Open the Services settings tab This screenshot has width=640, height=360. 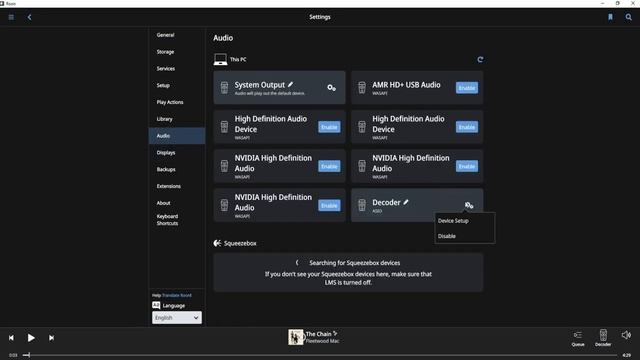166,69
